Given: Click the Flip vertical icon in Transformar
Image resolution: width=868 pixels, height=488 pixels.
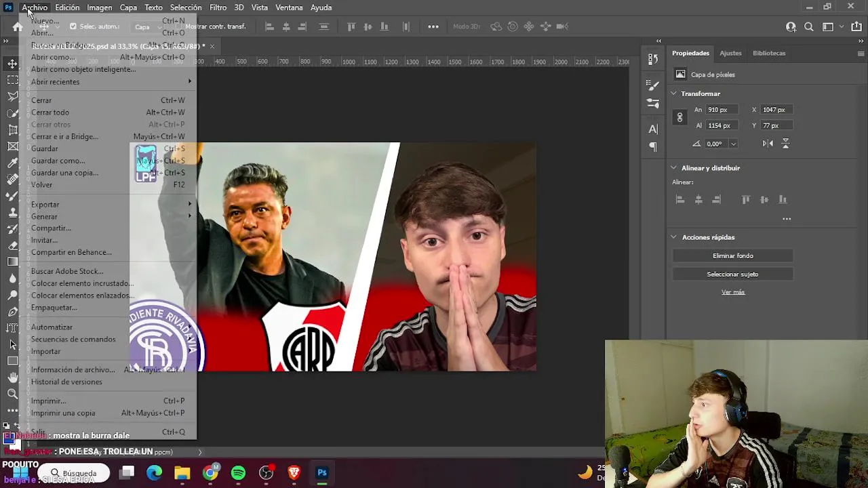Looking at the screenshot, I should coord(785,144).
